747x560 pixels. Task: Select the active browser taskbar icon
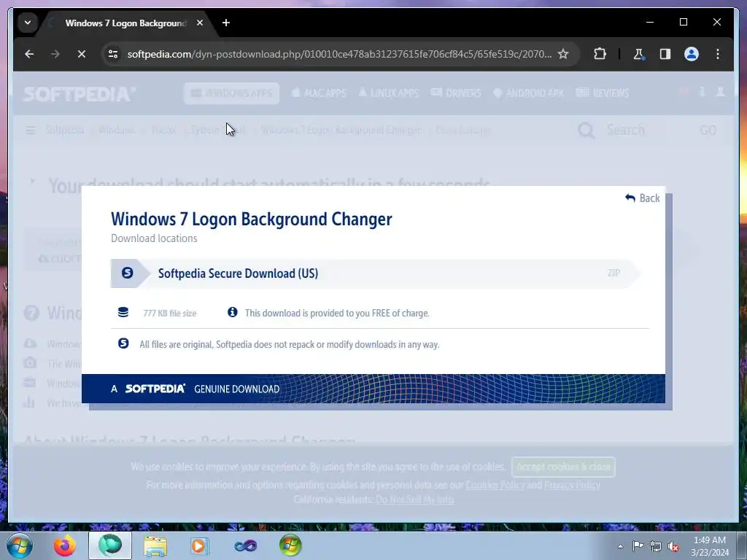110,545
